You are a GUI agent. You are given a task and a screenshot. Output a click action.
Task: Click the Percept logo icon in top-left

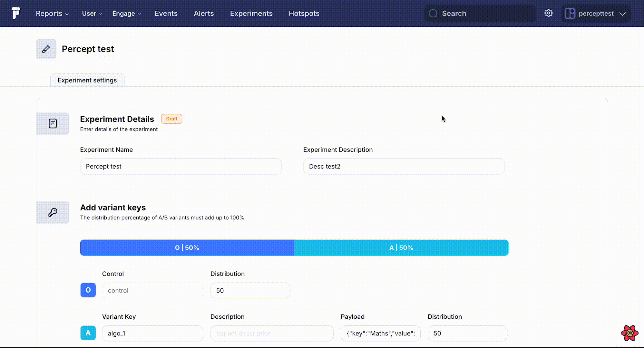(16, 13)
